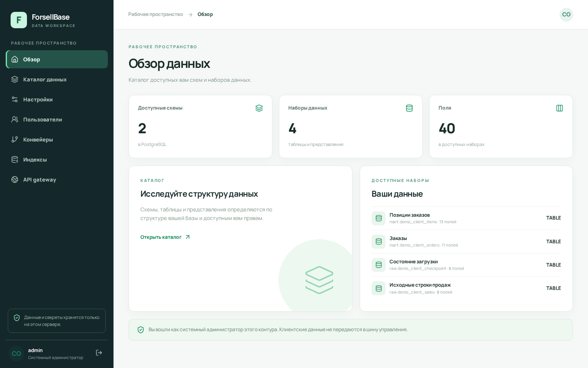The image size is (588, 368).
Task: Open Индексы in the sidebar
Action: pyautogui.click(x=57, y=159)
